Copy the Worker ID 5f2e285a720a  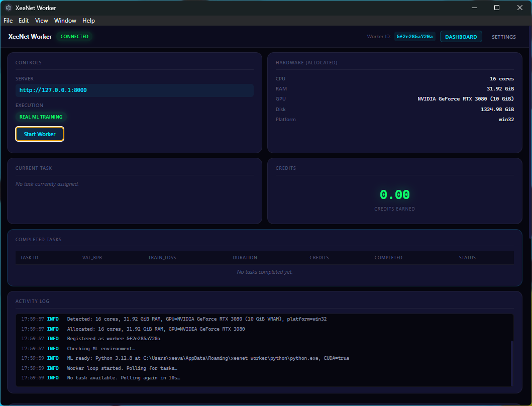(x=414, y=36)
